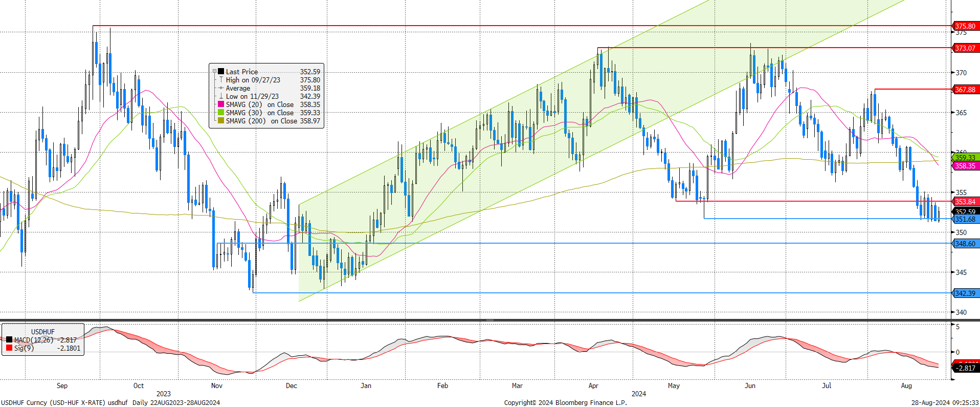Screen dimensions: 980x407
Task: Click the 345 price axis label
Action: click(962, 272)
